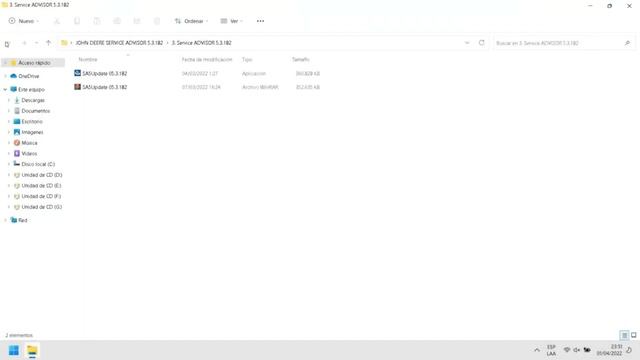This screenshot has width=640, height=360.
Task: Open the Nuevo menu button
Action: (24, 21)
